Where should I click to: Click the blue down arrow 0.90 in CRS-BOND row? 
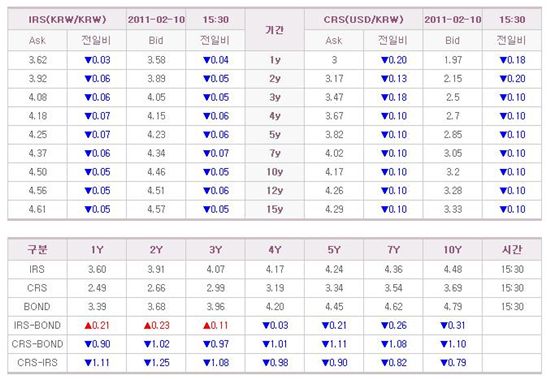[x=97, y=344]
